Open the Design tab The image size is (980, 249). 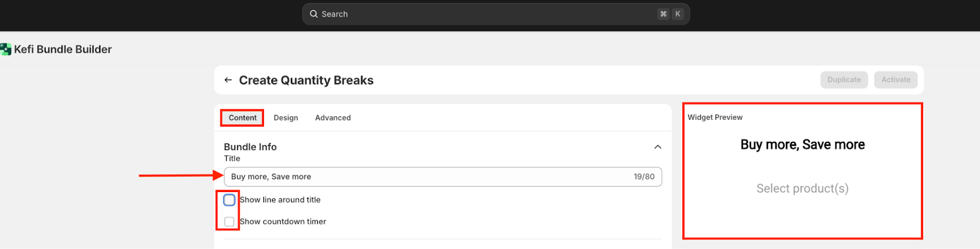(285, 118)
